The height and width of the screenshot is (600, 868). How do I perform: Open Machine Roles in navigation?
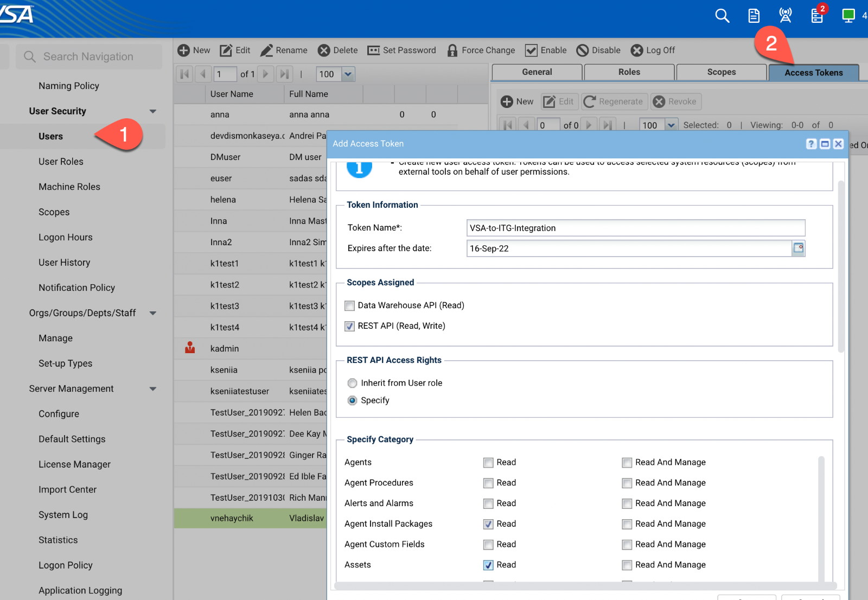coord(69,187)
